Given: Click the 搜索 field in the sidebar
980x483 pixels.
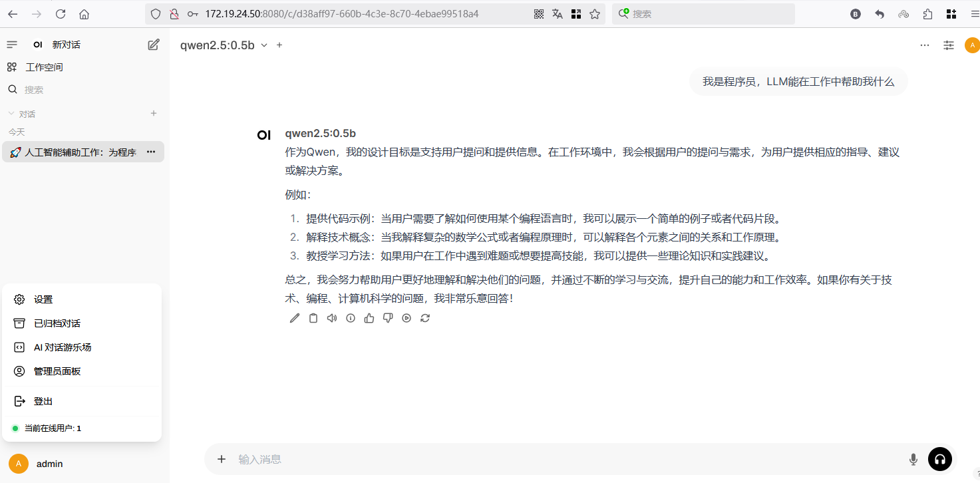Looking at the screenshot, I should [x=83, y=89].
